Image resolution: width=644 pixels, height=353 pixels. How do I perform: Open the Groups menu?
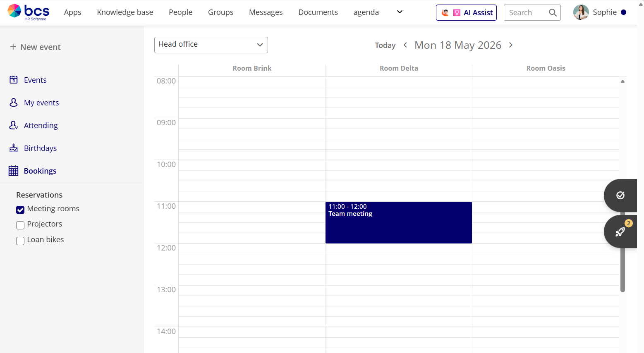coord(220,12)
